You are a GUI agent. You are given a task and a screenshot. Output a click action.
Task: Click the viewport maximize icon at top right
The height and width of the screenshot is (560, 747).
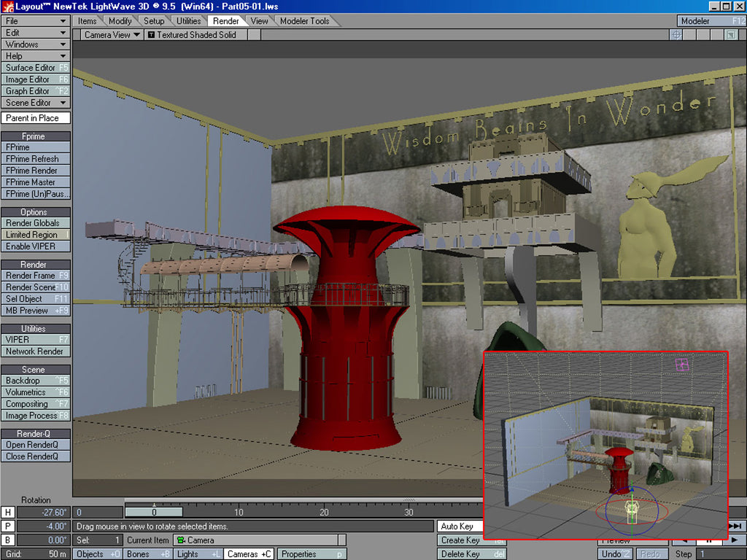pos(731,34)
